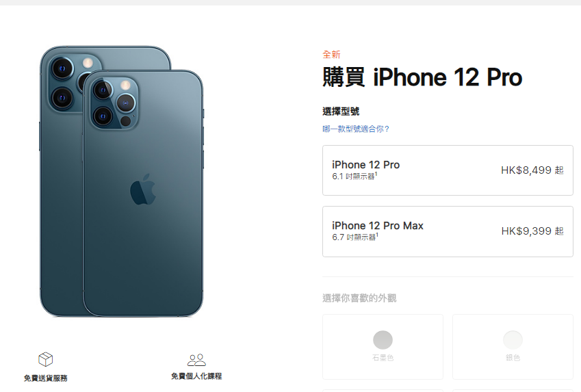The height and width of the screenshot is (392, 581).
Task: Open the 哪一款型號適合你？ help link
Action: click(356, 129)
